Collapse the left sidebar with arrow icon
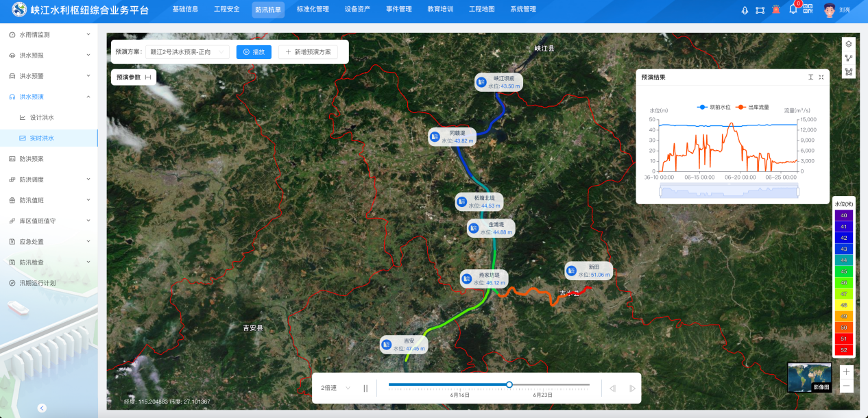 click(x=42, y=408)
